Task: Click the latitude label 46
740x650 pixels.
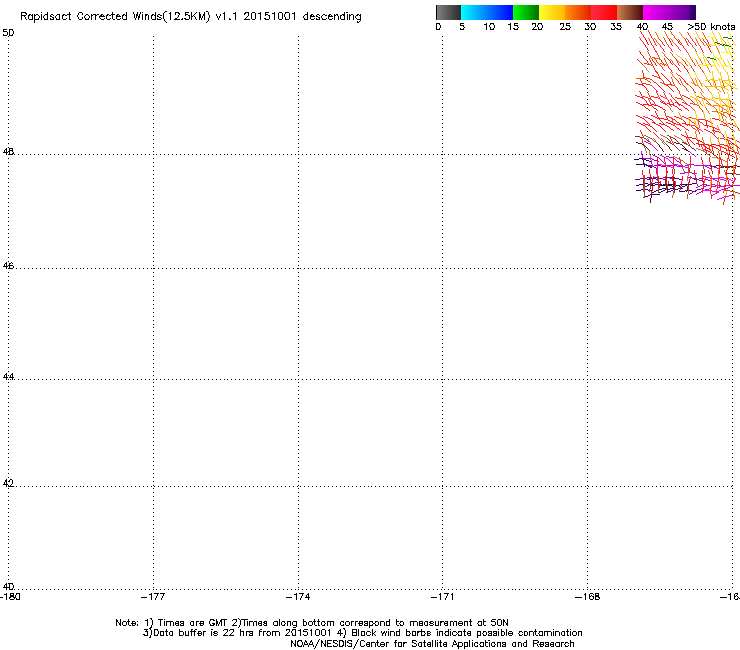Action: pos(8,266)
